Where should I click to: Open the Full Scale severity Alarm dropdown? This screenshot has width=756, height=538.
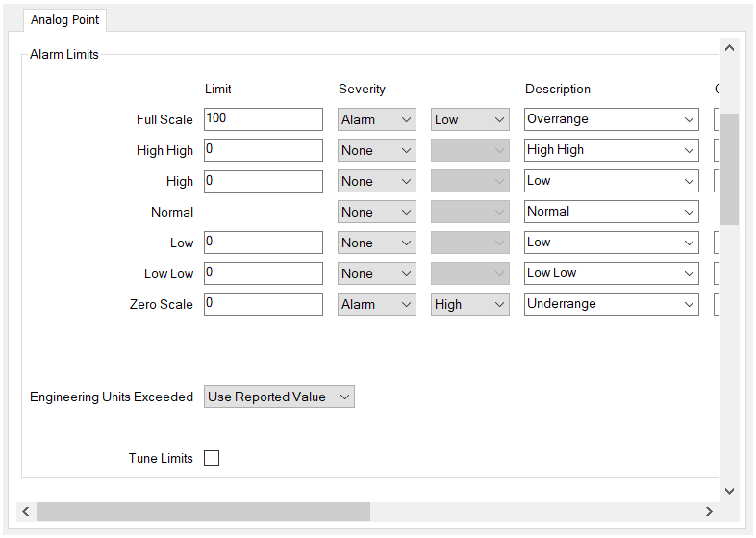pos(376,119)
